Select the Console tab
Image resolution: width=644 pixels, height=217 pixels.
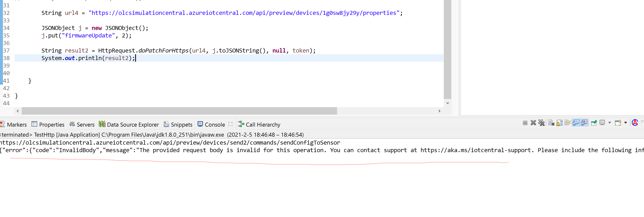212,125
